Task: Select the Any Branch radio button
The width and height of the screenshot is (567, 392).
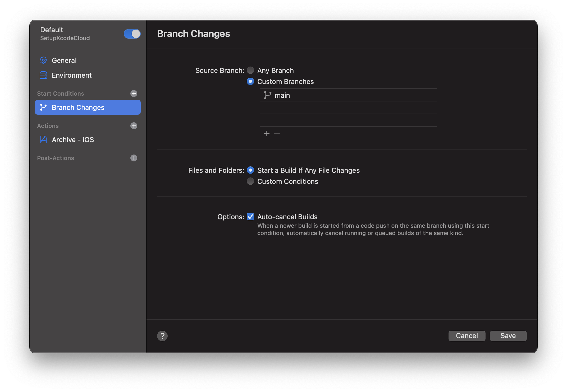Action: point(250,70)
